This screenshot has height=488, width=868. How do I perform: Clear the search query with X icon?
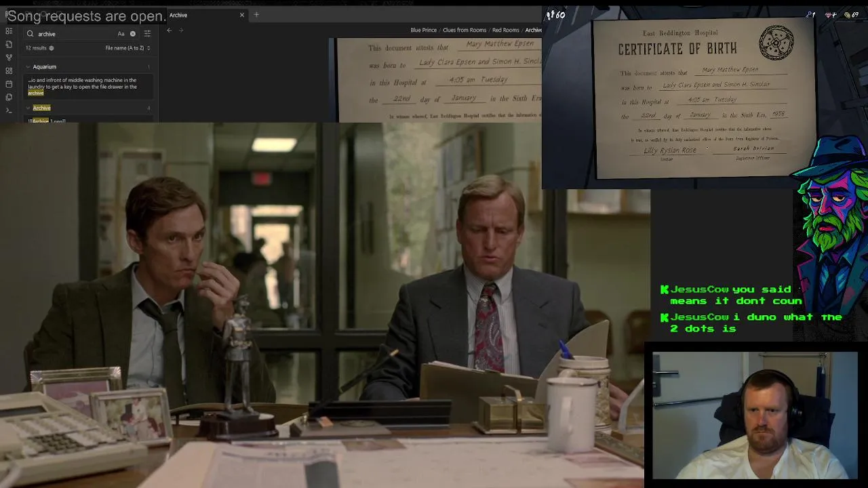133,34
